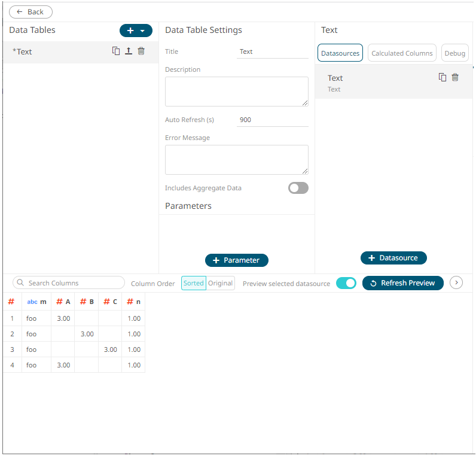Click the row number # column header
476x456 pixels.
point(11,302)
